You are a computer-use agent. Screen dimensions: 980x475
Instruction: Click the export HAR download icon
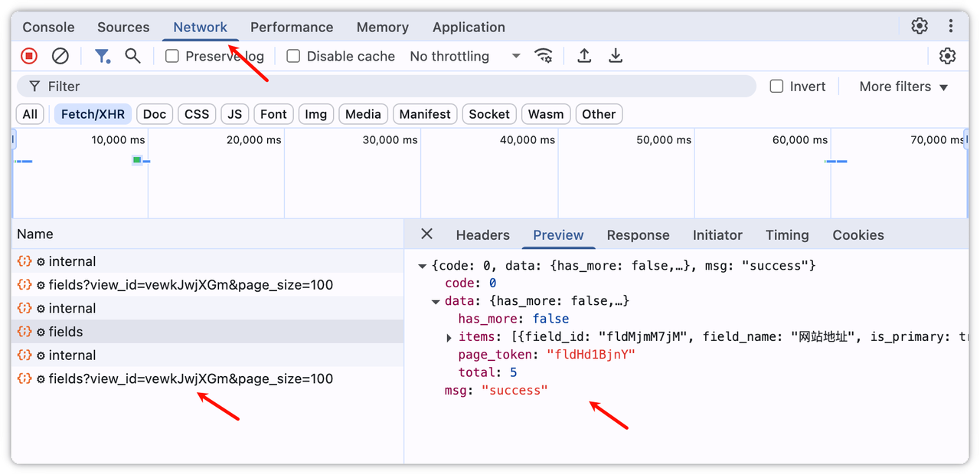(x=616, y=56)
